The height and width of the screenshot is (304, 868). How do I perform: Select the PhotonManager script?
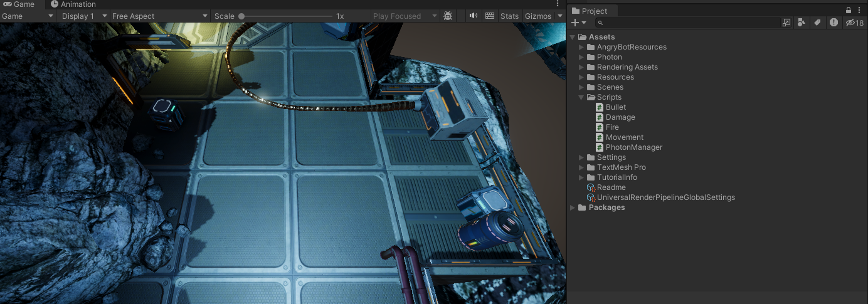629,147
